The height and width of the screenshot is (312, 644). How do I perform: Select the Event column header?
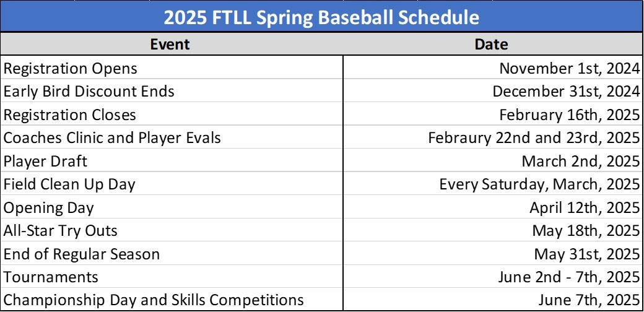coord(172,44)
